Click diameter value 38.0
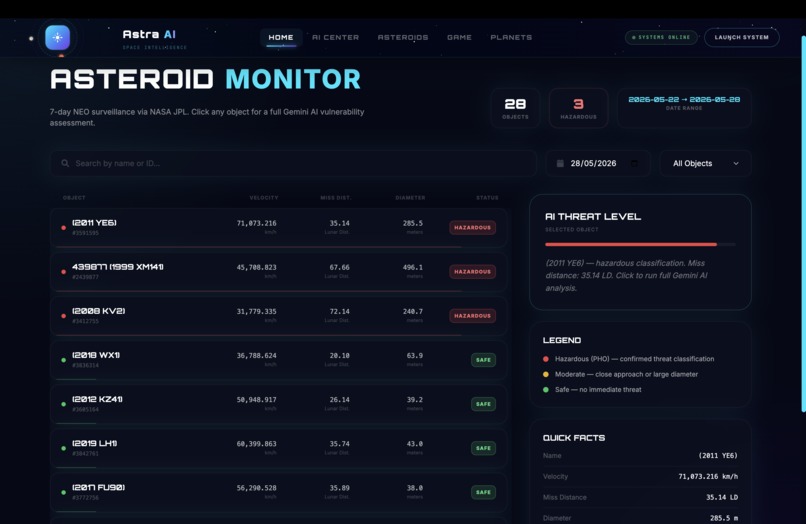This screenshot has width=806, height=524. click(415, 488)
